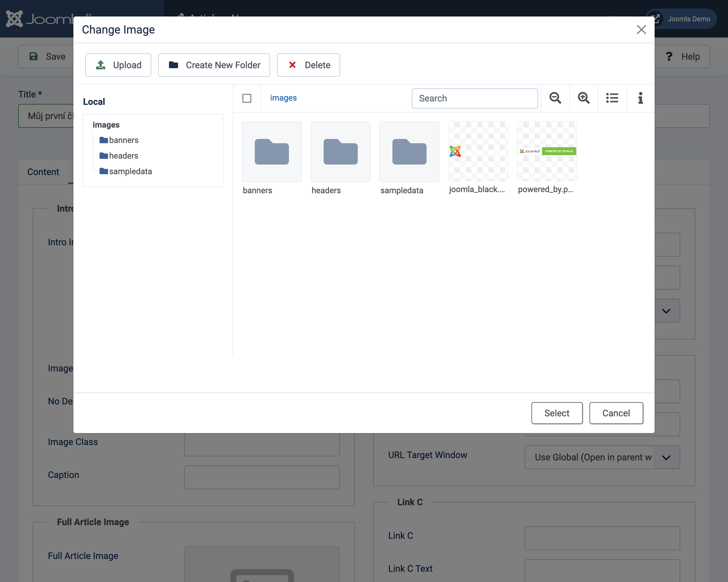The image size is (728, 582).
Task: Select the joomla_black image thumbnail
Action: coord(478,151)
